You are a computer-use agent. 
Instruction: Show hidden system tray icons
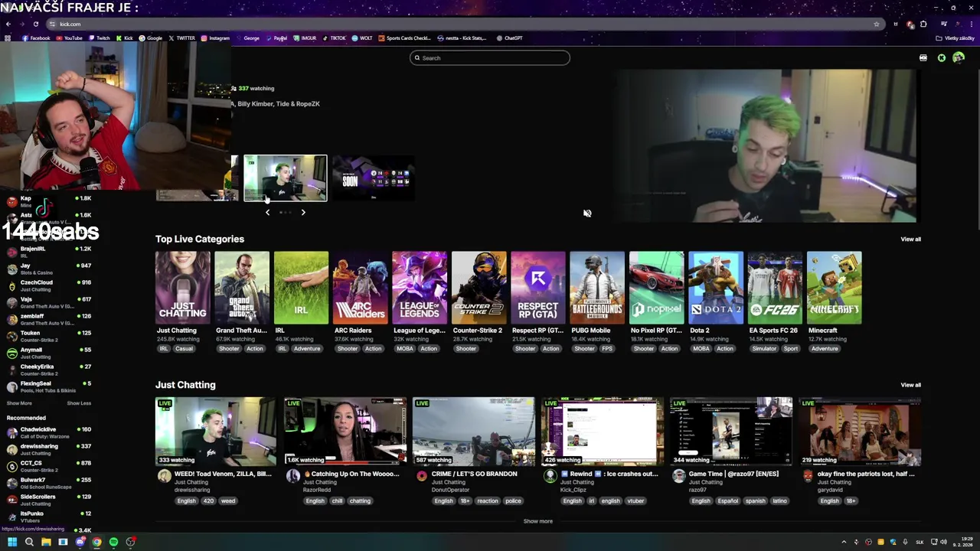coord(844,542)
